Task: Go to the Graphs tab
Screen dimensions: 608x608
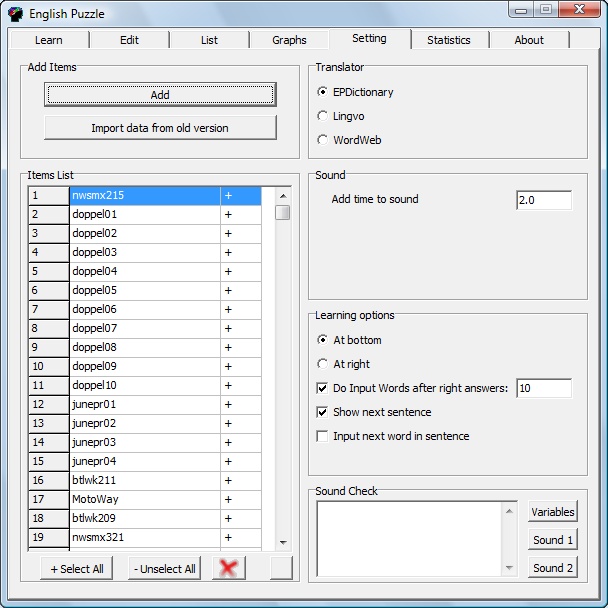Action: pos(289,40)
